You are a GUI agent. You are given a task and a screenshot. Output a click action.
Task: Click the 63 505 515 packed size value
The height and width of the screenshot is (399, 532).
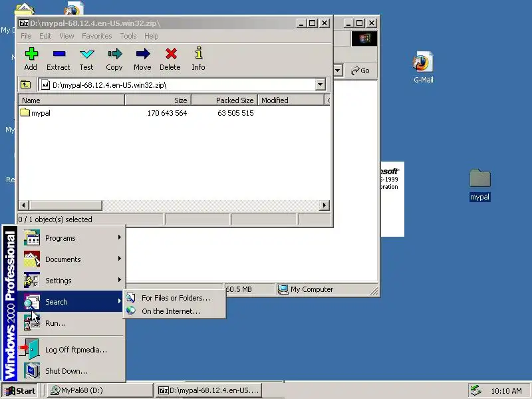pyautogui.click(x=235, y=113)
